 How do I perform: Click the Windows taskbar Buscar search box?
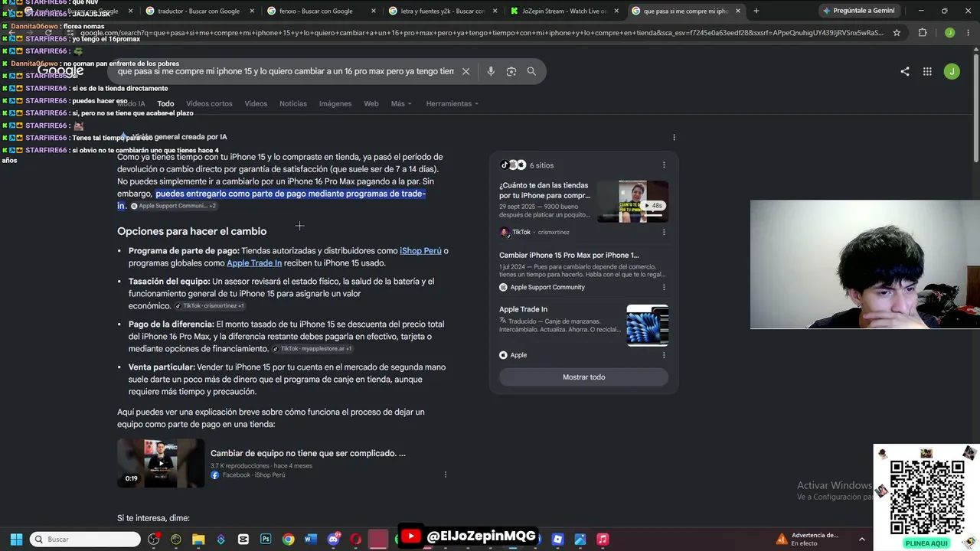(85, 540)
